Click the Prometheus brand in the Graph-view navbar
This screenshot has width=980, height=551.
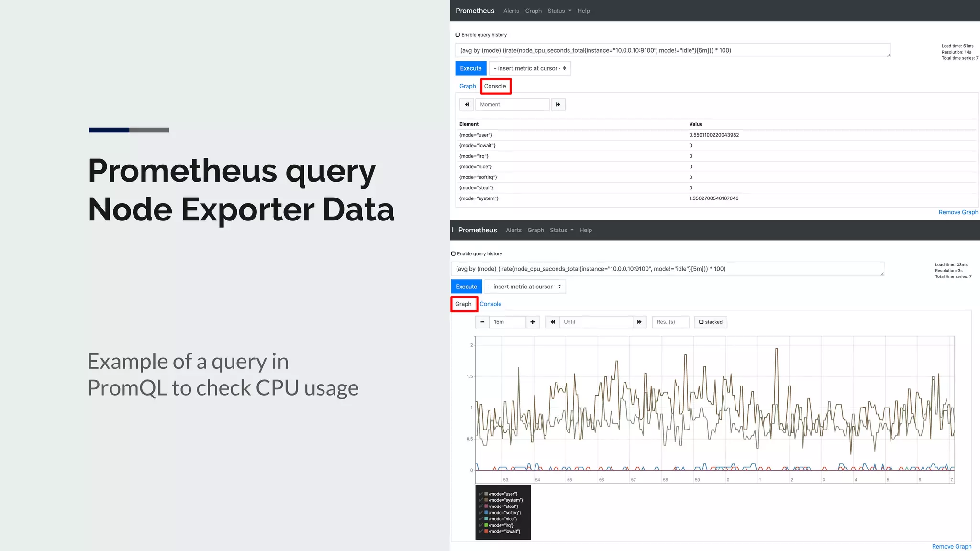[x=478, y=230]
